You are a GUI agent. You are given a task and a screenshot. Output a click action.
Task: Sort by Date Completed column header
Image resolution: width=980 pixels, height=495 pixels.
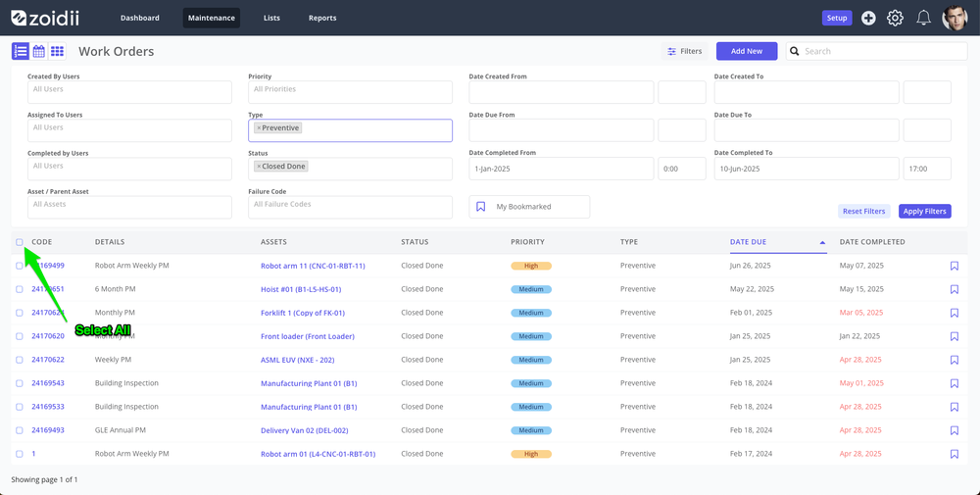point(872,242)
